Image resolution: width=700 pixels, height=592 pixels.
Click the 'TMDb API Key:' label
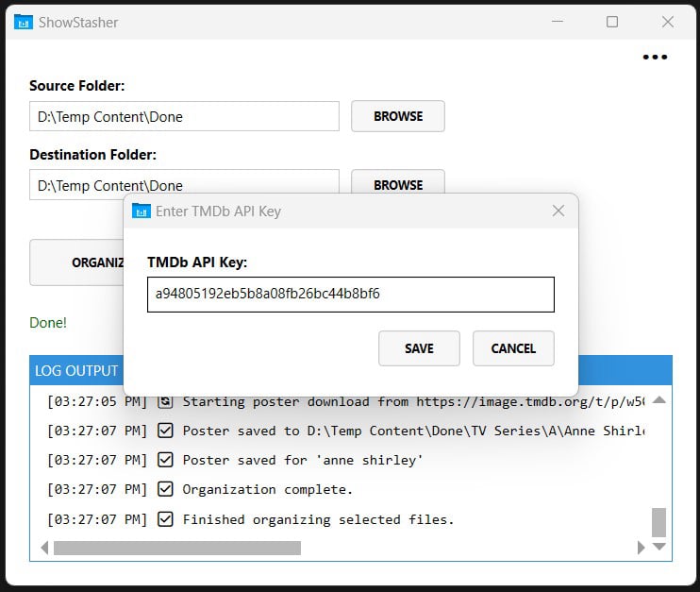pos(197,262)
